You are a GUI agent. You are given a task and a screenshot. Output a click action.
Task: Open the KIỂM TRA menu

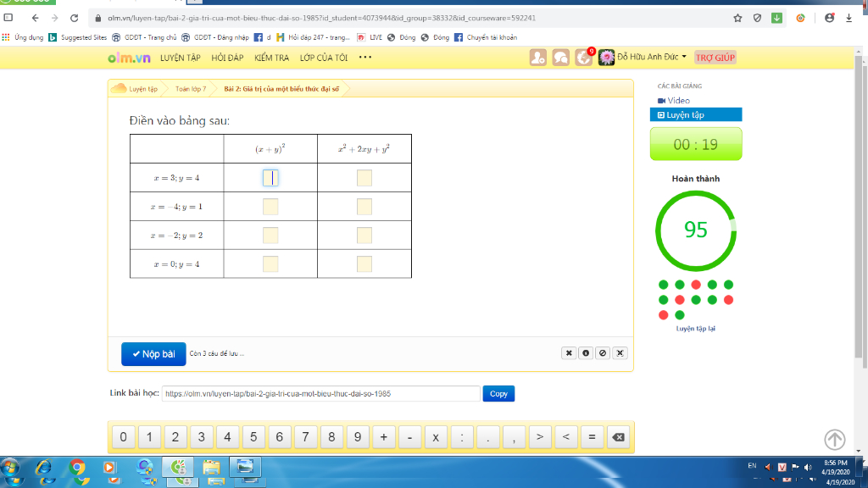pyautogui.click(x=272, y=58)
